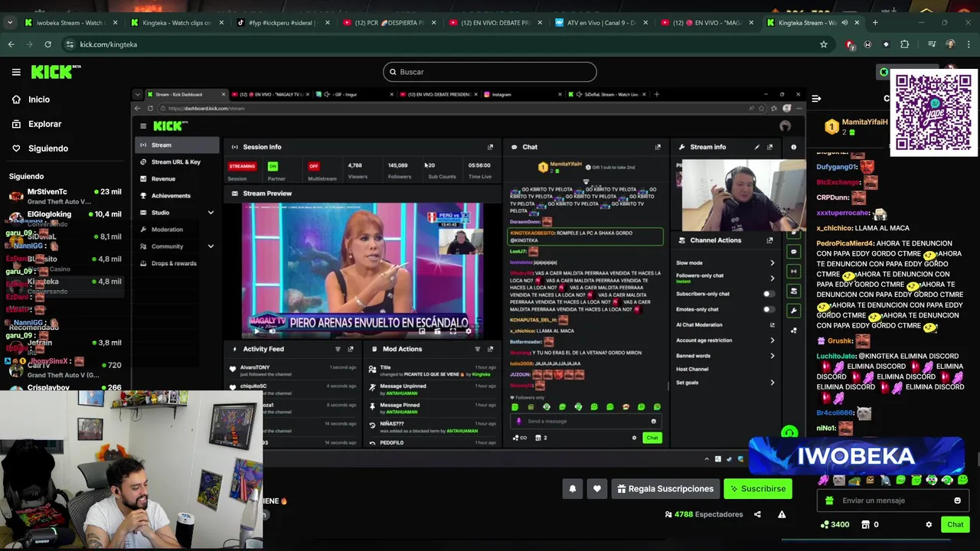Open the Banned words arrow in Channel Actions
Screen dimensions: 980x551
click(x=772, y=356)
